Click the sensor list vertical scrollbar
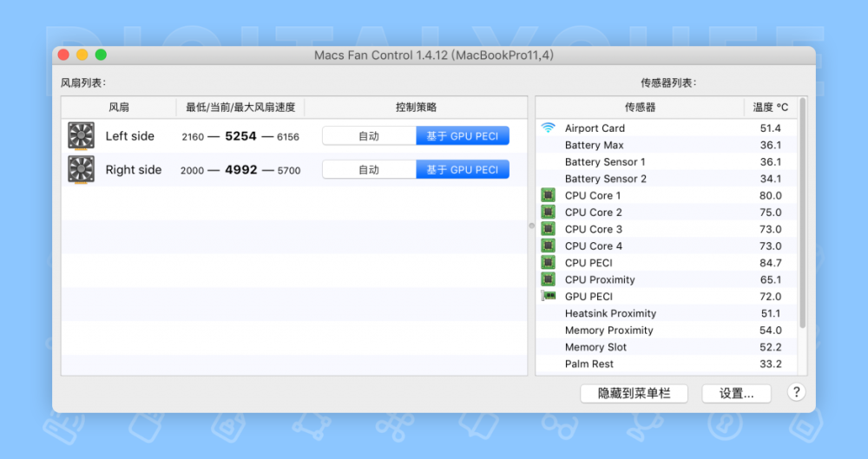The image size is (868, 459). (802, 213)
